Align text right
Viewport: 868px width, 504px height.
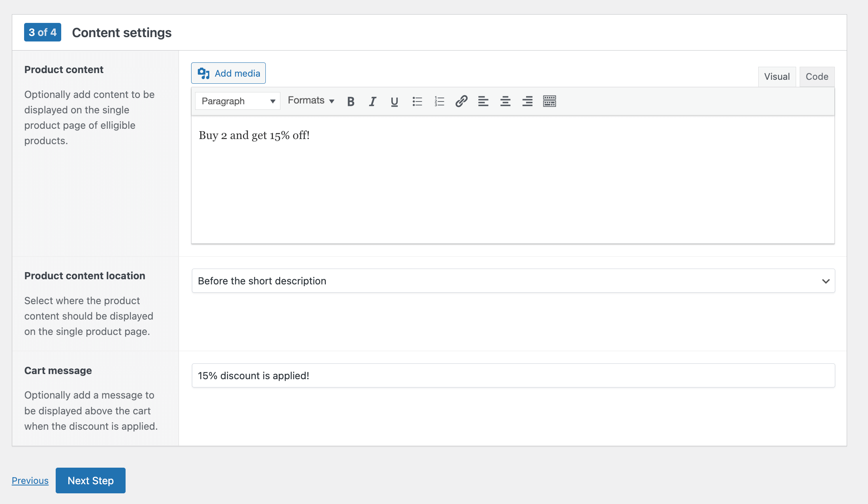coord(527,102)
